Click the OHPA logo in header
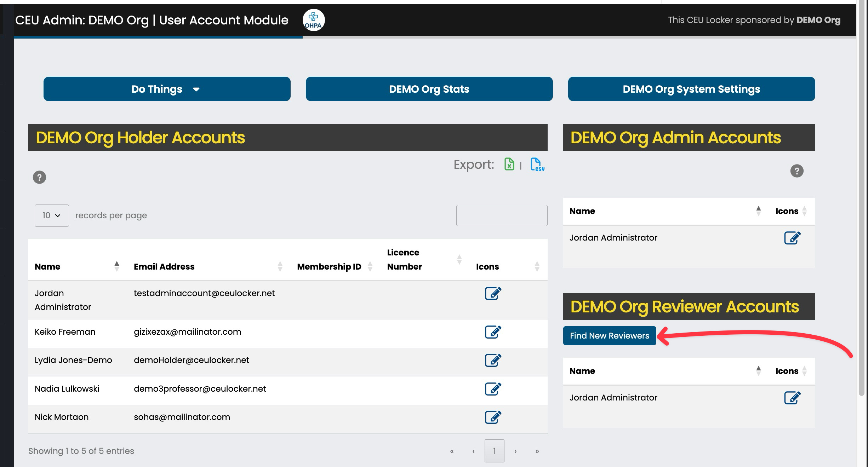 coord(313,20)
